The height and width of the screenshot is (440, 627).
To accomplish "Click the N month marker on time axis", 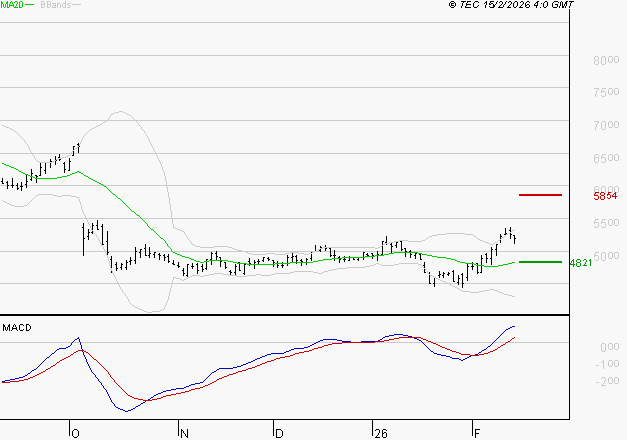I will tap(184, 433).
